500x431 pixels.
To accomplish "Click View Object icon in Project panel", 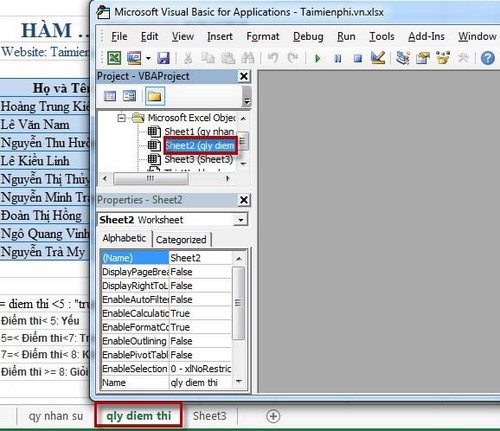I will click(129, 96).
